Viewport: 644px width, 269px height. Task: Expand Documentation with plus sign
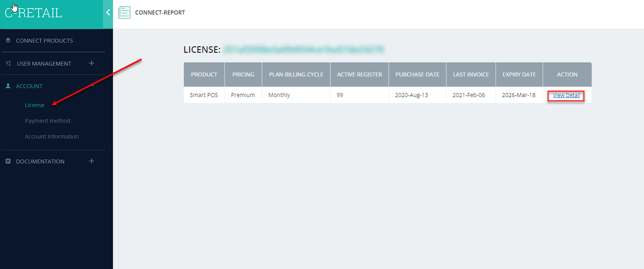coord(92,161)
